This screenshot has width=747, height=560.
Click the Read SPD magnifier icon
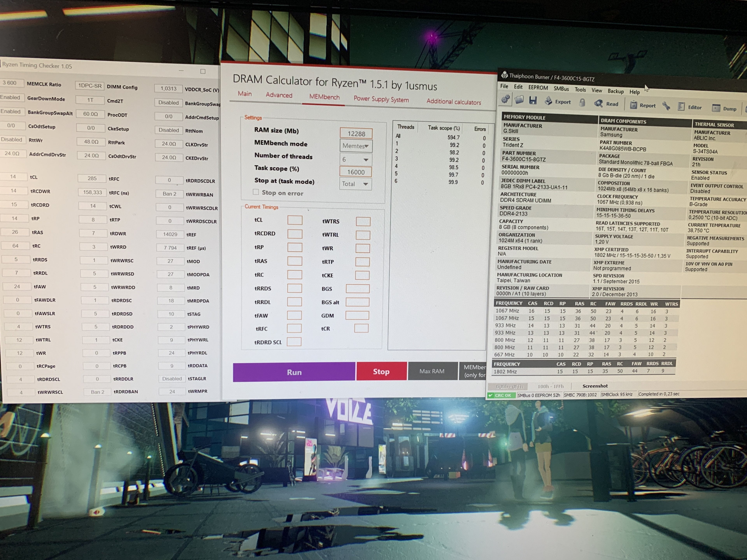(599, 104)
